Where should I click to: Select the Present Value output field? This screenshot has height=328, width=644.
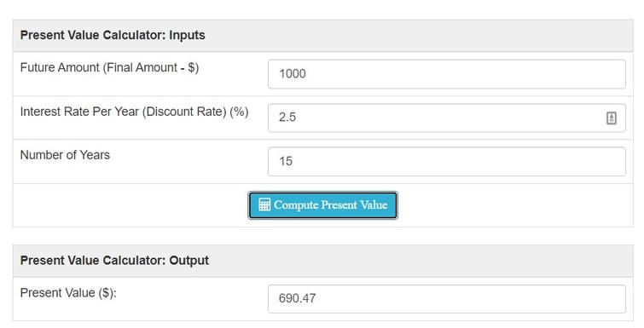click(x=447, y=299)
